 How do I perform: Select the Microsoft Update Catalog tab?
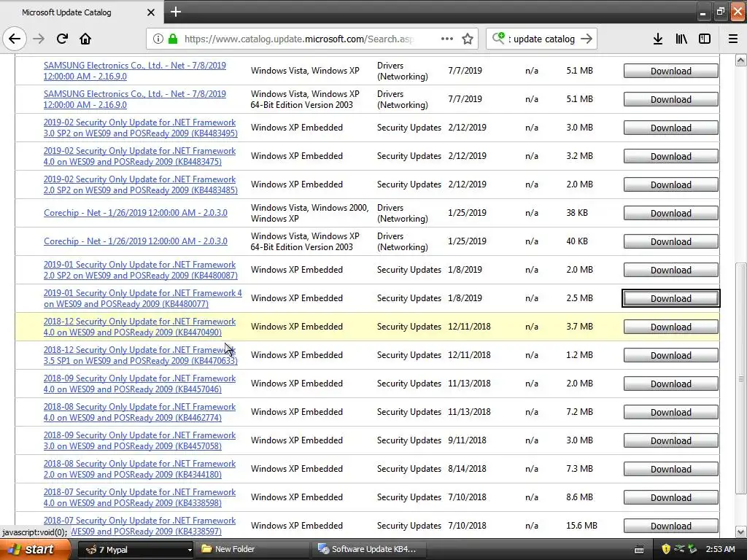(82, 12)
